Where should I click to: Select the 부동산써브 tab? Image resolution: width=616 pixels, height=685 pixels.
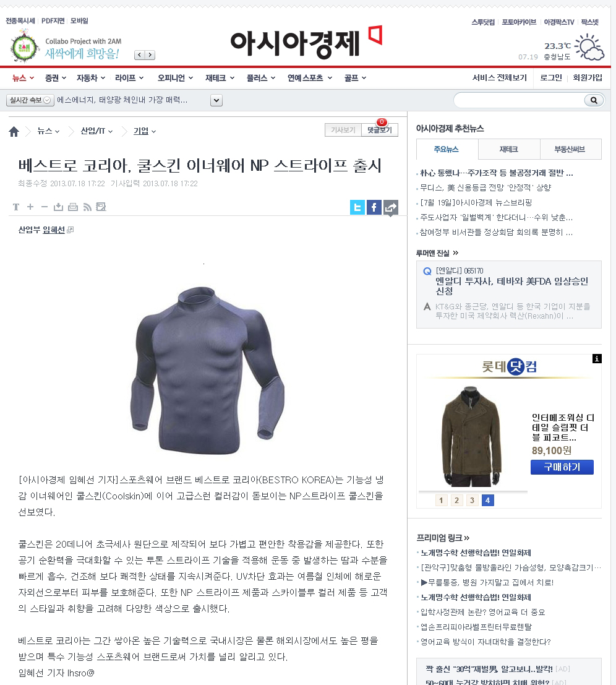click(570, 149)
